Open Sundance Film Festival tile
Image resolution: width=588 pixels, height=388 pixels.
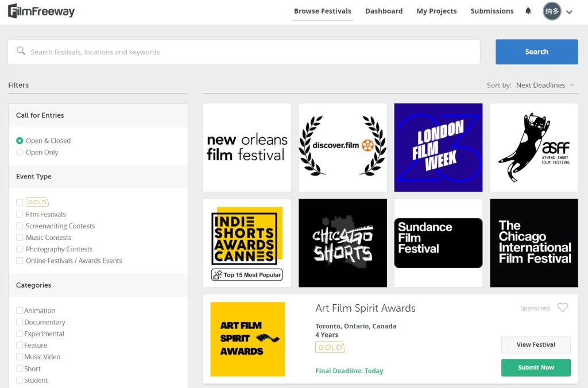click(438, 243)
